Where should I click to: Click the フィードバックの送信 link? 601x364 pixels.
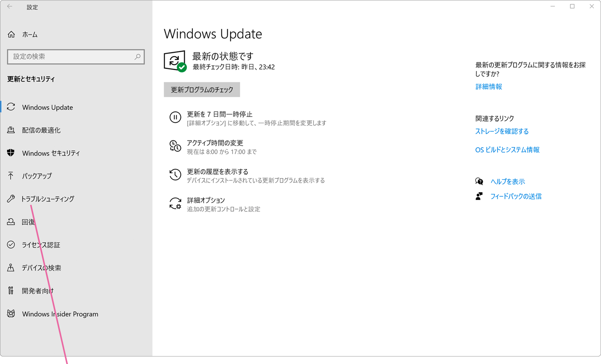pyautogui.click(x=516, y=196)
